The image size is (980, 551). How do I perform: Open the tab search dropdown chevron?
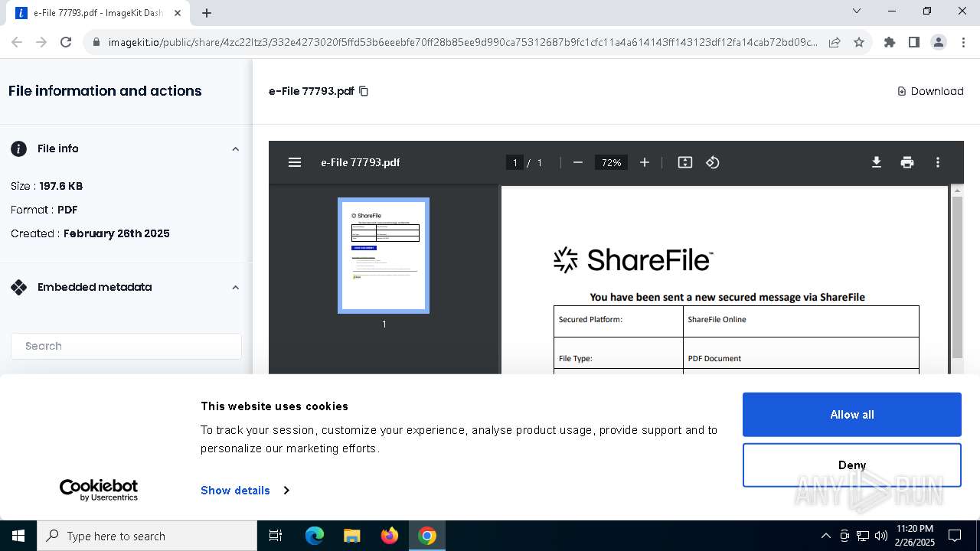857,11
